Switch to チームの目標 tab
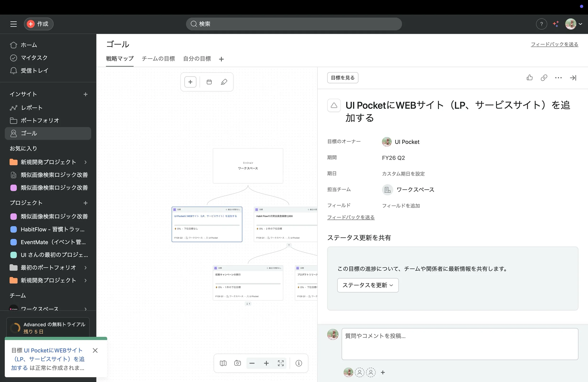This screenshot has width=588, height=382. 158,59
